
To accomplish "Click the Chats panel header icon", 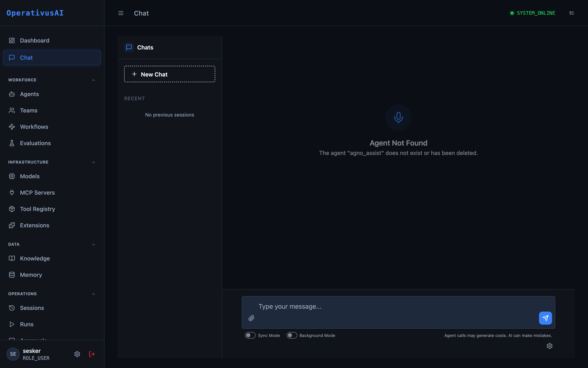I will tap(129, 47).
